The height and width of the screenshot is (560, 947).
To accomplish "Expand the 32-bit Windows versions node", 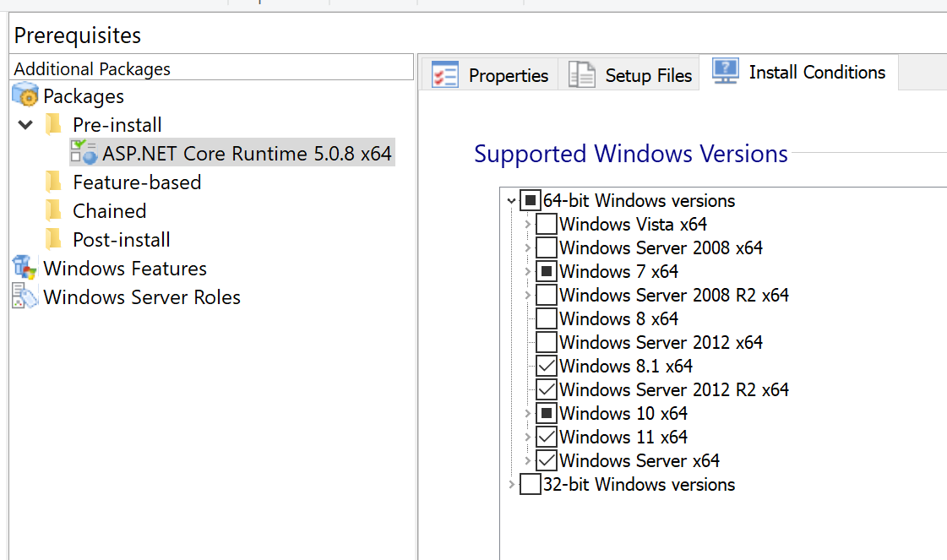I will click(x=512, y=484).
